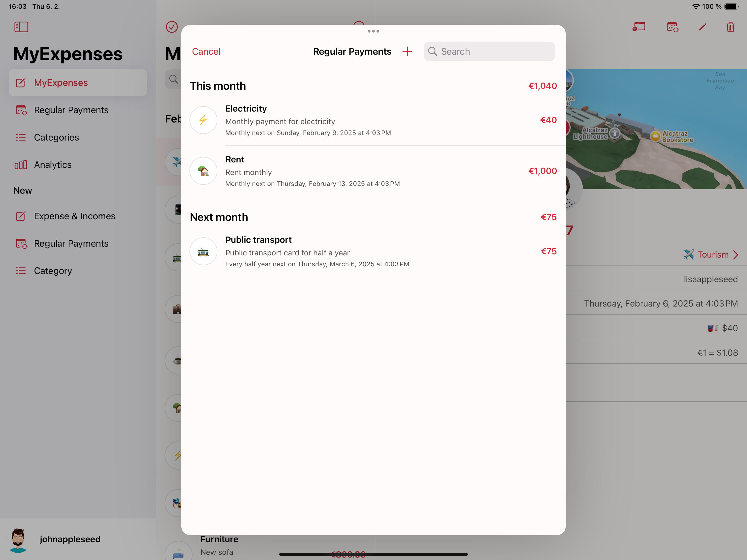The height and width of the screenshot is (560, 747).
Task: Focus the Search field in the sheet
Action: (489, 51)
